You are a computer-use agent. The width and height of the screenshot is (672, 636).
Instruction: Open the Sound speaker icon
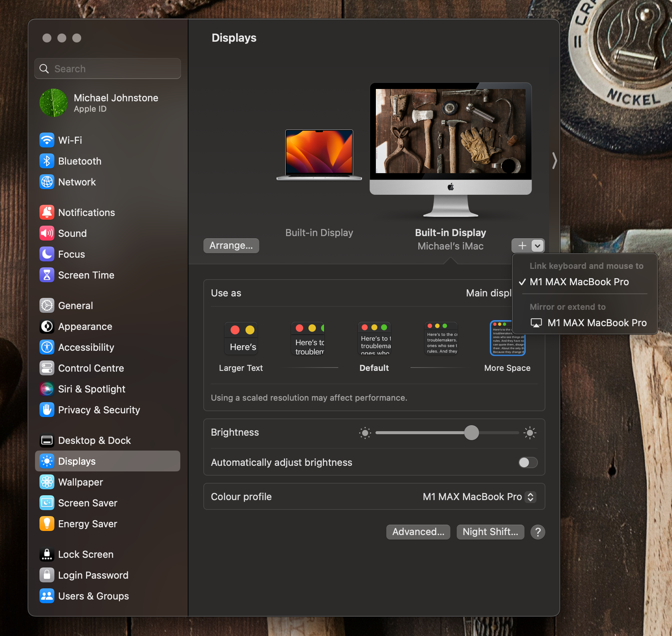(47, 233)
